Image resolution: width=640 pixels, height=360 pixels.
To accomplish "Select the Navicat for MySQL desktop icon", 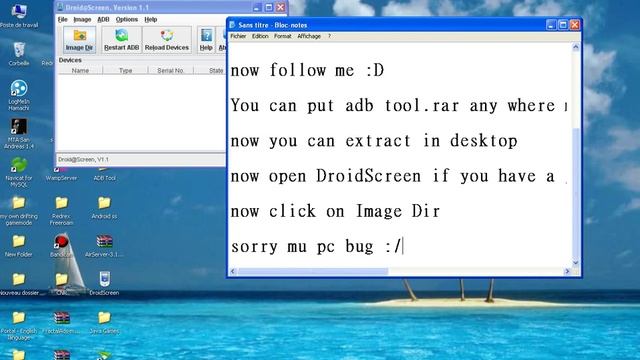I will pyautogui.click(x=19, y=172).
